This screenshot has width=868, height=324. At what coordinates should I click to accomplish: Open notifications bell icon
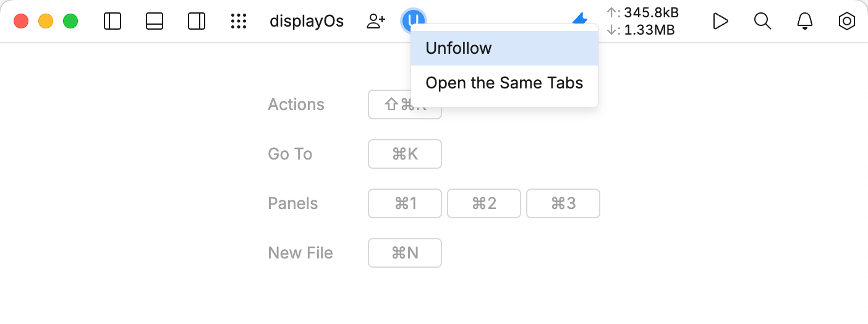tap(804, 22)
